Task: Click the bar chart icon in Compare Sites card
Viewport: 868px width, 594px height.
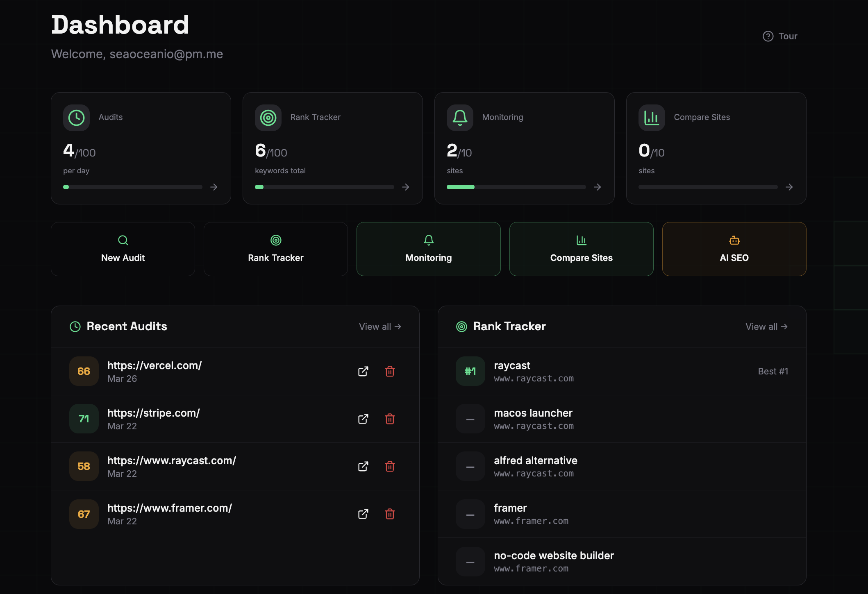Action: coord(652,118)
